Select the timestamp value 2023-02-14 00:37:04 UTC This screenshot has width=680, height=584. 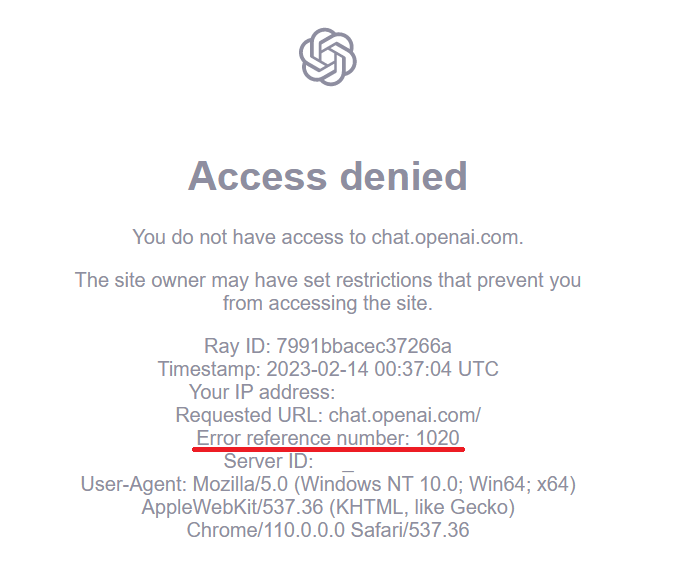383,369
